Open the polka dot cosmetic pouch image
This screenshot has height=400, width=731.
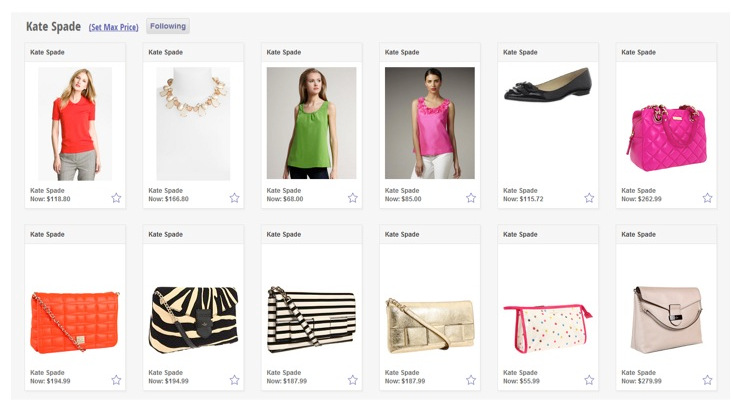(548, 328)
